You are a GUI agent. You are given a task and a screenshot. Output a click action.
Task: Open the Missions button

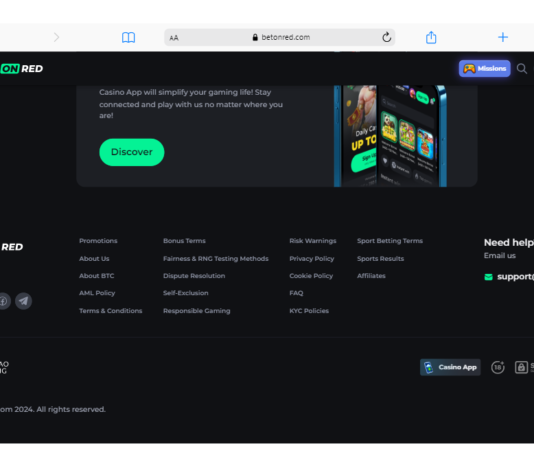point(484,68)
